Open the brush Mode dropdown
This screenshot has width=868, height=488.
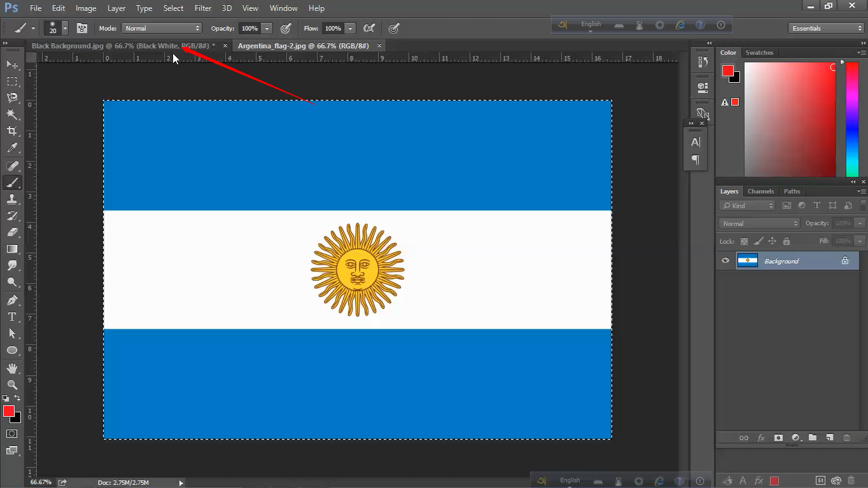[x=162, y=28]
